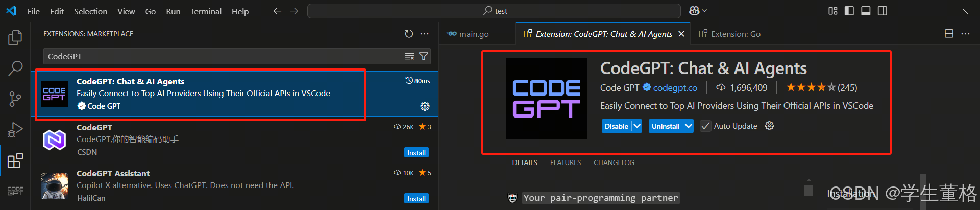Open the Edit menu
Screen dimensions: 980x210
(x=57, y=11)
